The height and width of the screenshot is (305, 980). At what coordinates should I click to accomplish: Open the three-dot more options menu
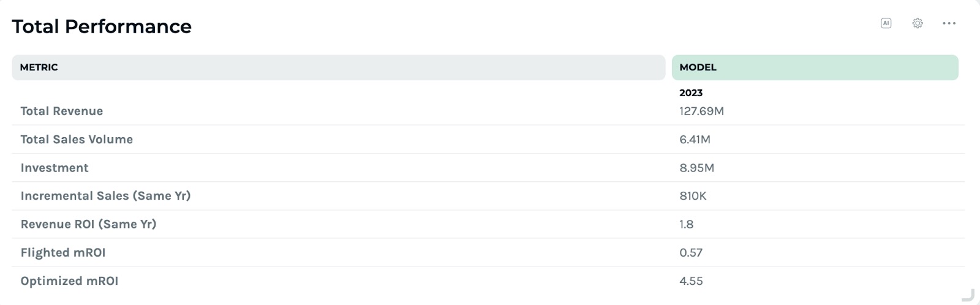tap(949, 23)
